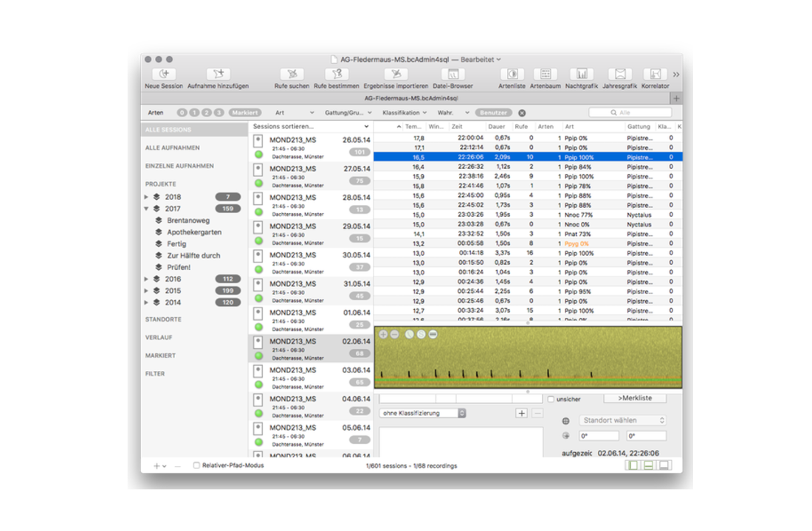Open the Datei-Browser
Image resolution: width=812 pixels, height=531 pixels.
pos(453,74)
